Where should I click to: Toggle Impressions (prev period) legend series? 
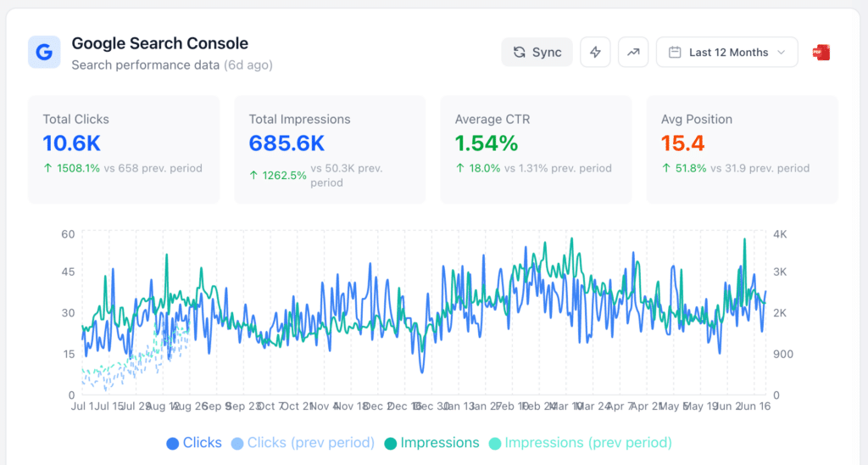point(581,443)
